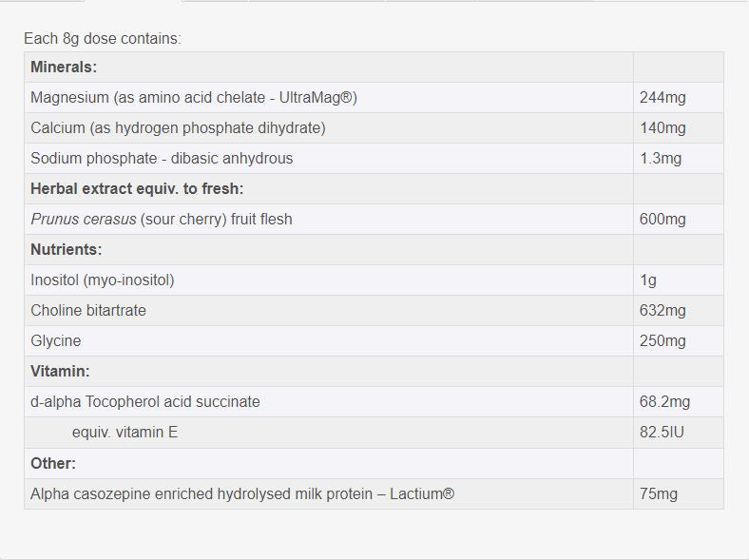Select d-alpha Tocopherol acid succinate text
749x560 pixels.
(x=144, y=401)
